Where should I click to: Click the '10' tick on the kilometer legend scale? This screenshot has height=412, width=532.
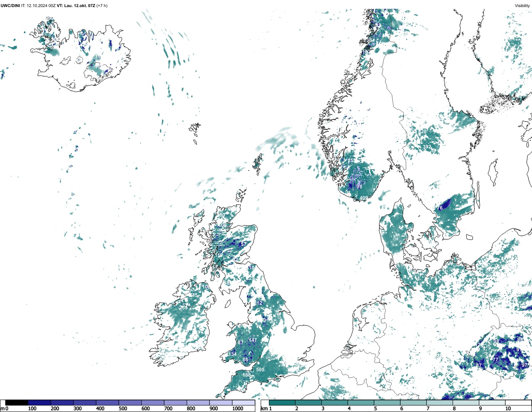coord(508,409)
